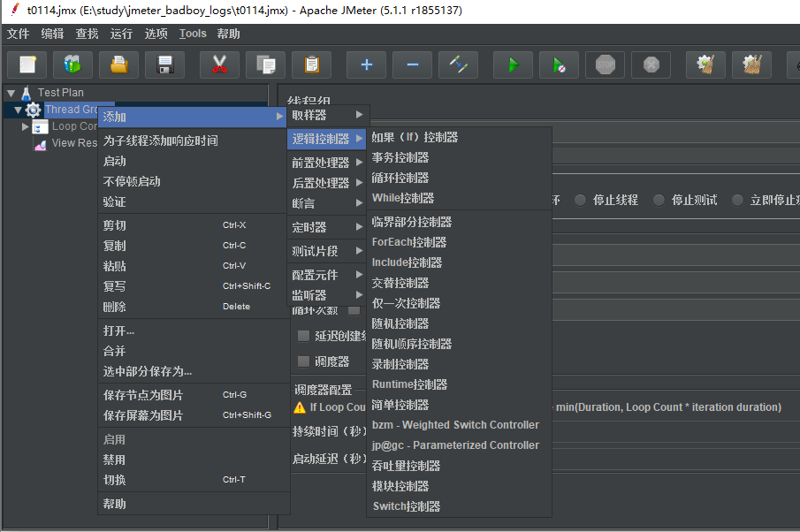Open the 测试片段 submenu
Image resolution: width=800 pixels, height=532 pixels.
click(327, 251)
